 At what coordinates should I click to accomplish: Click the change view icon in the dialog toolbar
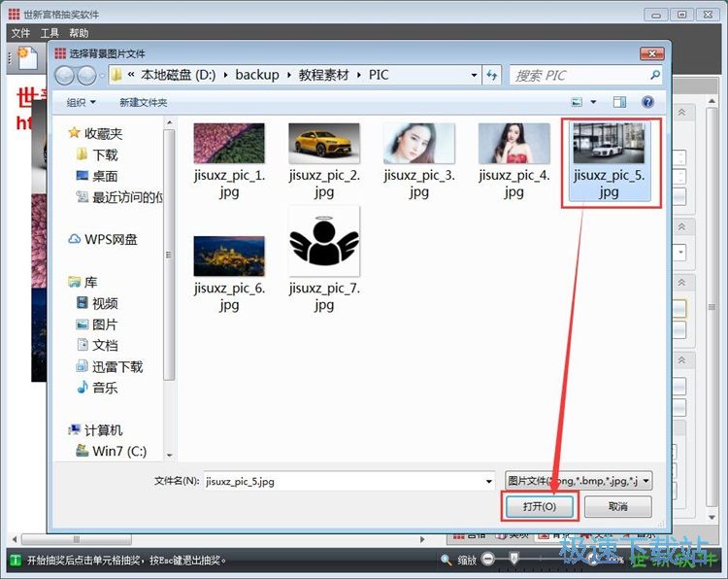[577, 102]
